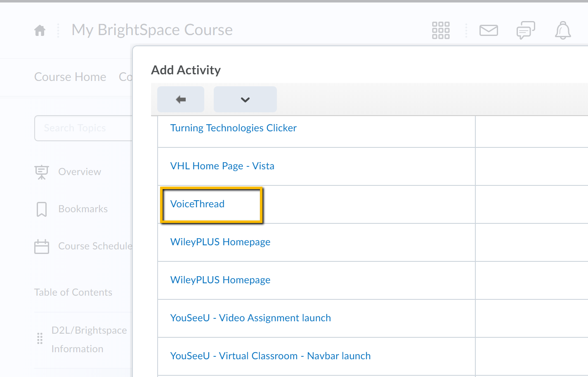The height and width of the screenshot is (377, 588).
Task: Select the highlighted VoiceThread activity
Action: 197,204
